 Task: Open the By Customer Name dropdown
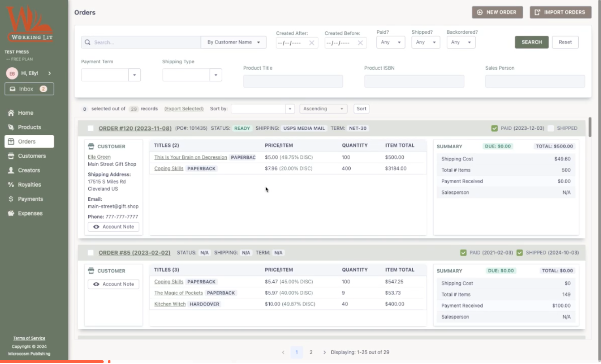pyautogui.click(x=234, y=43)
